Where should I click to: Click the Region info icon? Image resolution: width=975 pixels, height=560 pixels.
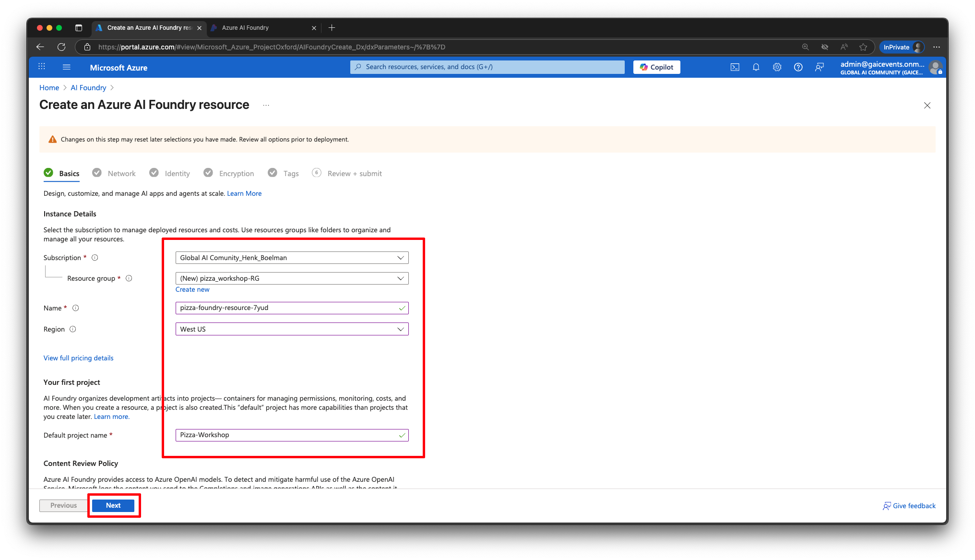tap(73, 329)
